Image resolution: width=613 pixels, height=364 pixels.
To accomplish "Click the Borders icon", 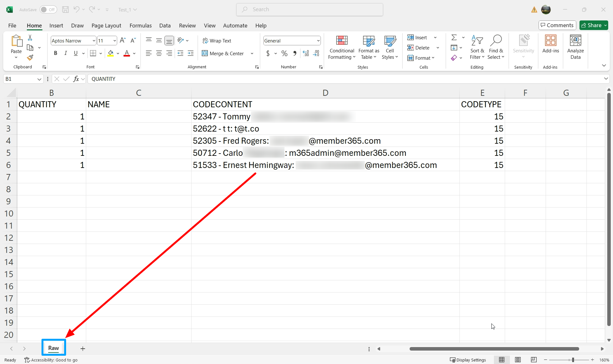I will (x=93, y=53).
